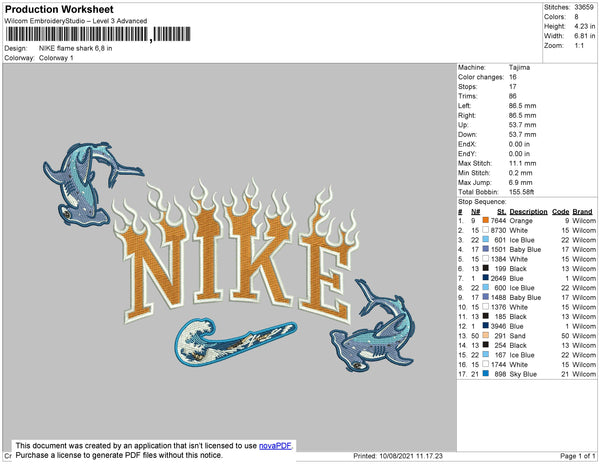Pick the Sand swatch in stop 13
Viewport: 600px width, 464px height.
[x=486, y=335]
